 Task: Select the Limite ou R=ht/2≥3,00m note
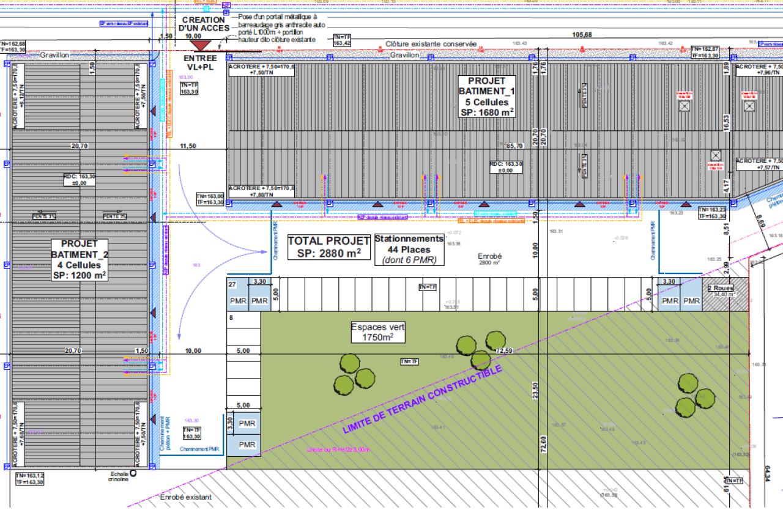click(338, 450)
